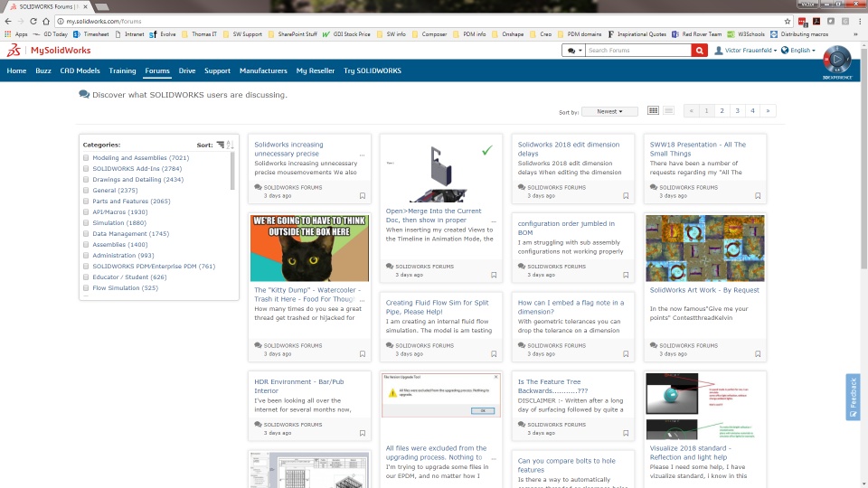Viewport: 868px width, 488px height.
Task: Go to page 4 of forums
Action: click(x=752, y=110)
